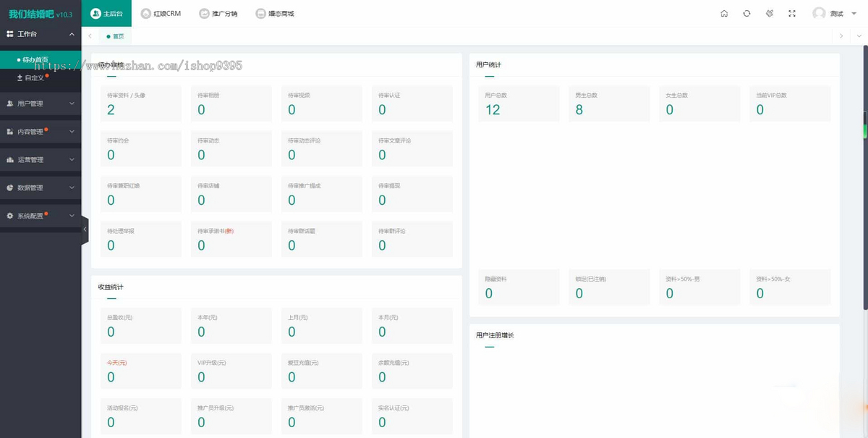Collapse the 工作台 menu chevron
This screenshot has width=868, height=438.
72,34
